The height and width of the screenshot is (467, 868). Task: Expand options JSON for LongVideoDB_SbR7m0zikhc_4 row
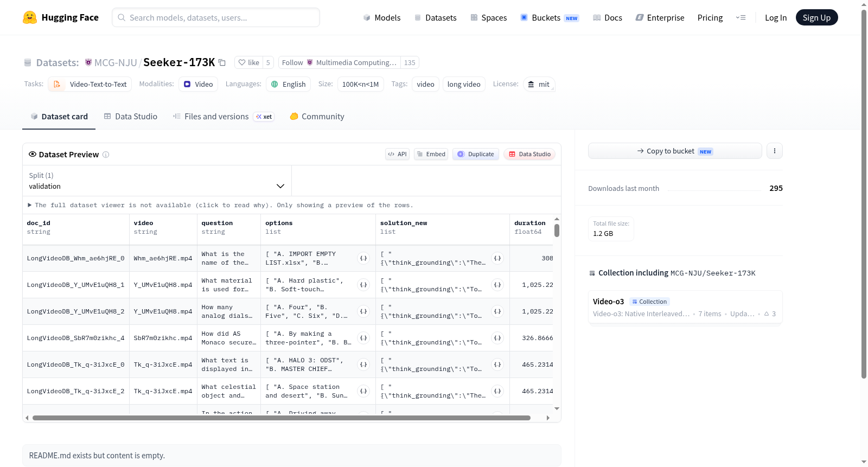click(x=363, y=338)
